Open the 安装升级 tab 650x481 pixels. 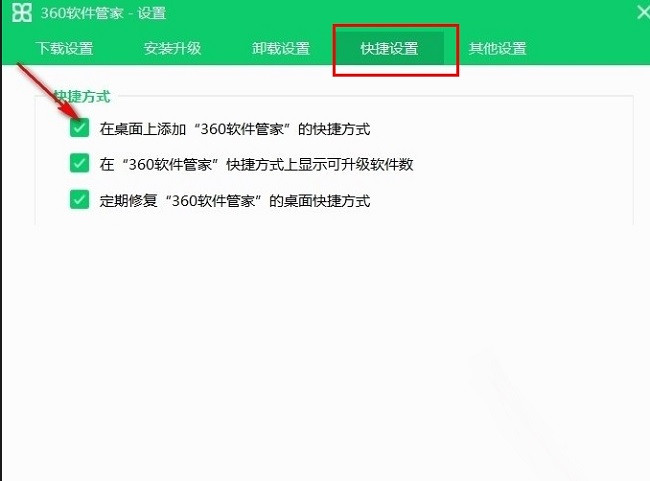pos(172,49)
